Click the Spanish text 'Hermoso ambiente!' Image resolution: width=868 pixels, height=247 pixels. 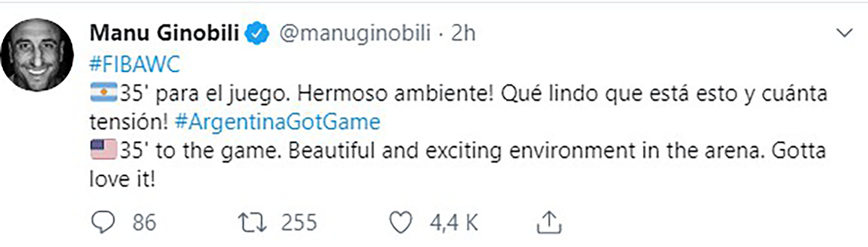[396, 93]
